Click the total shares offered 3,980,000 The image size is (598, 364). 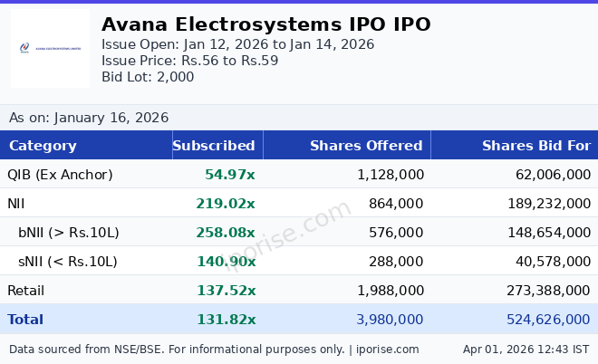click(x=390, y=320)
